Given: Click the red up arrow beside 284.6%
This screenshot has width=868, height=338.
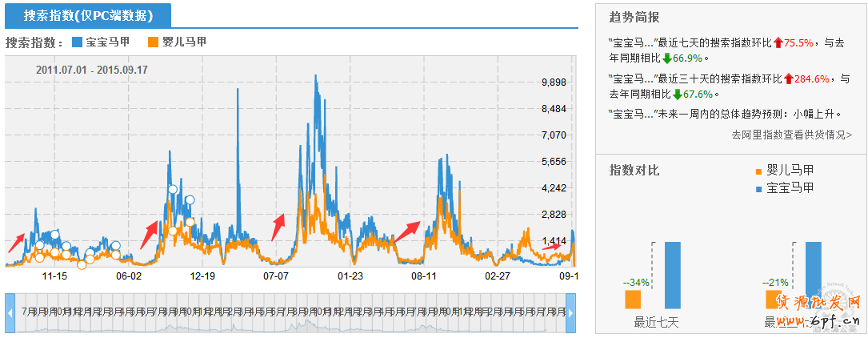Looking at the screenshot, I should (788, 78).
